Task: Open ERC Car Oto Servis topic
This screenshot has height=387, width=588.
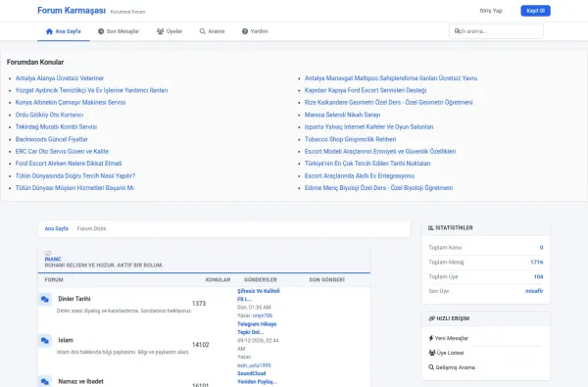Action: (63, 151)
